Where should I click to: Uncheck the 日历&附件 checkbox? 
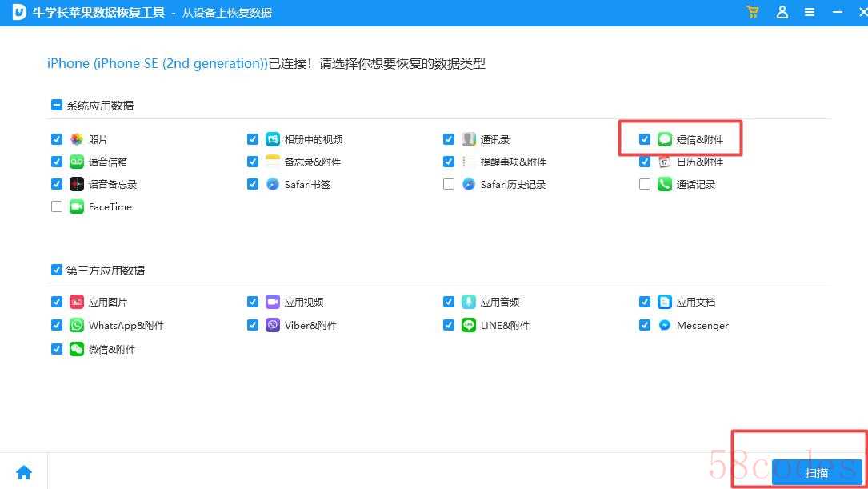[644, 162]
